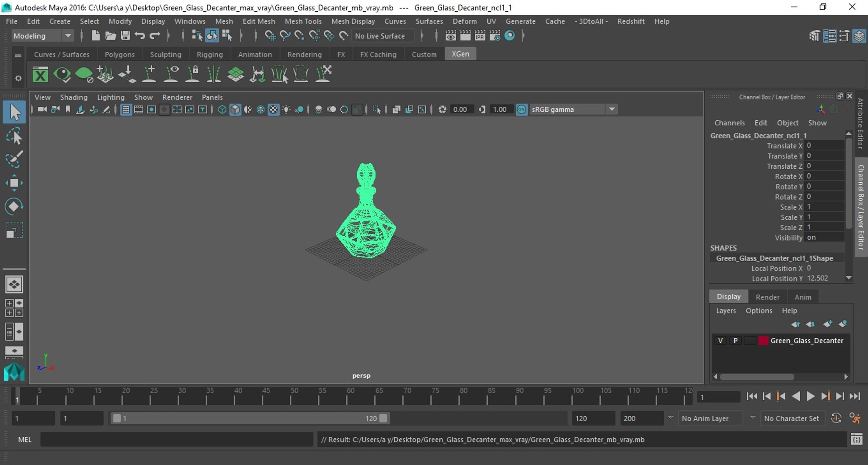Click the Maya logo in tool box
Viewport: 868px width, 465px height.
pos(14,372)
